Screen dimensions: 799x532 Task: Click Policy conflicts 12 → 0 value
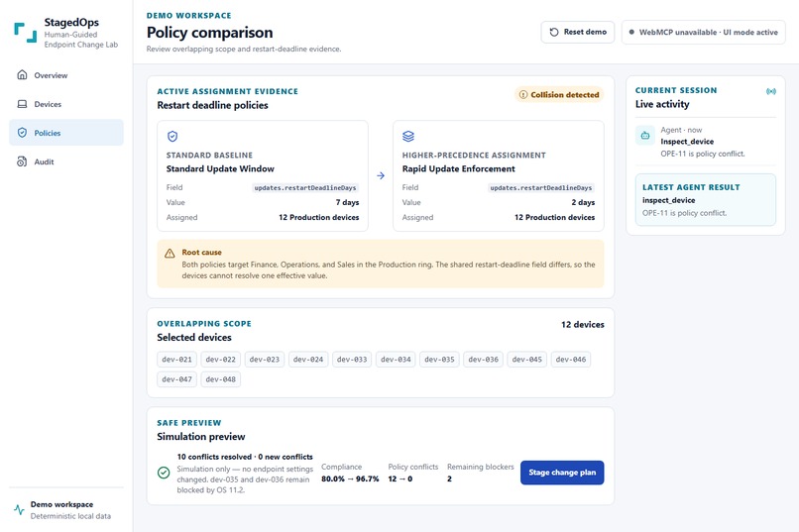tap(400, 479)
